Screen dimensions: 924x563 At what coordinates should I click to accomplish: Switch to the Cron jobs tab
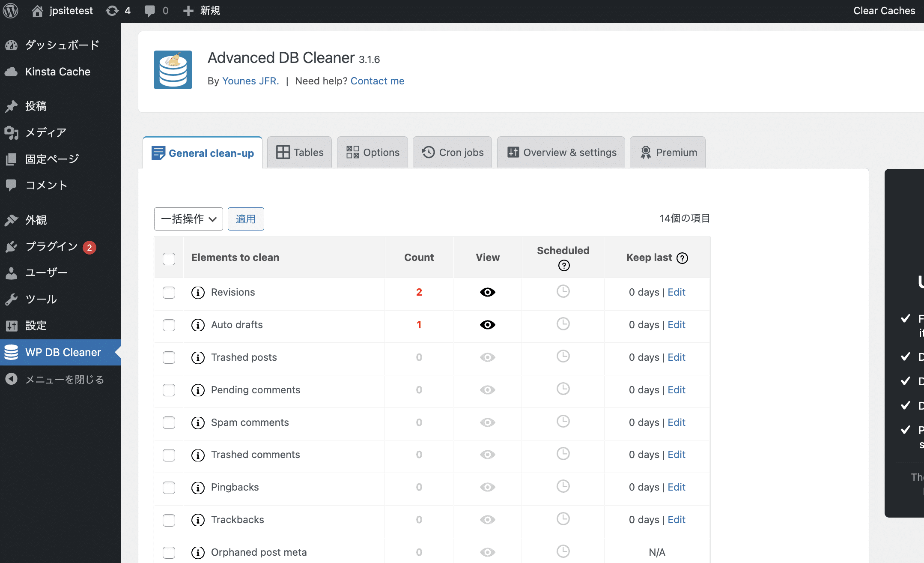pyautogui.click(x=453, y=153)
